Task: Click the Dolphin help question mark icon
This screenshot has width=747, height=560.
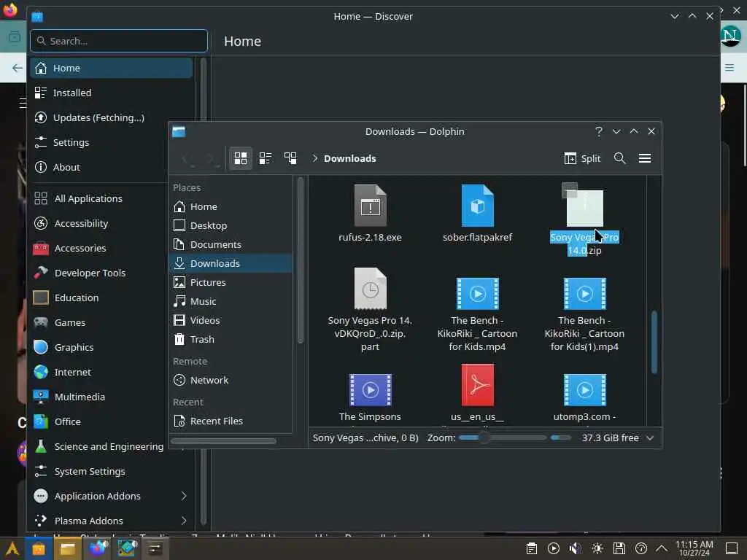Action: click(x=599, y=131)
